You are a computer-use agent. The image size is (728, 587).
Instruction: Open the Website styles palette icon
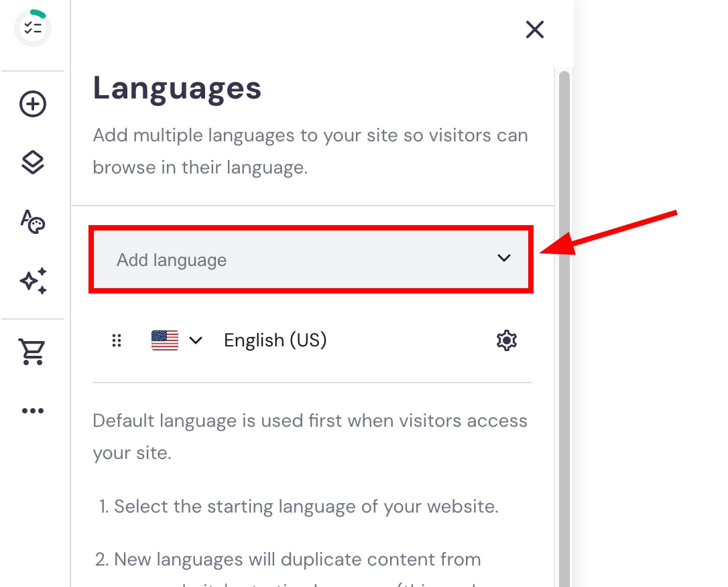click(32, 222)
